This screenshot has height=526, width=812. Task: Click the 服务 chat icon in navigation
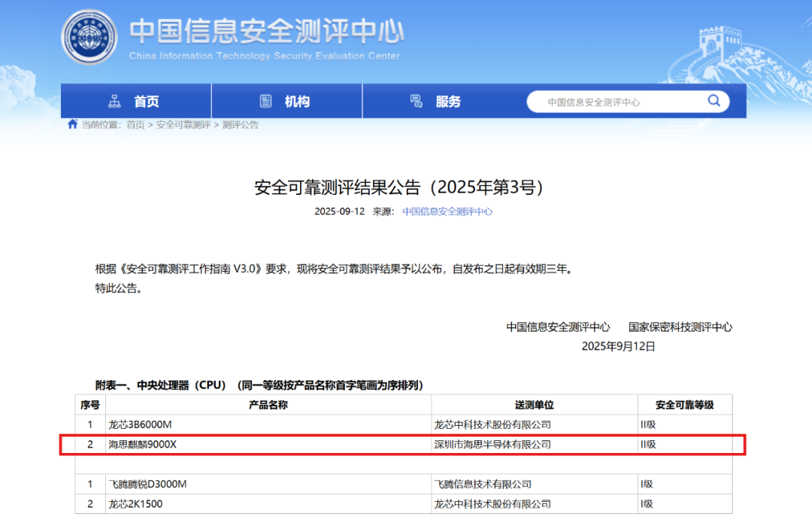click(x=416, y=102)
